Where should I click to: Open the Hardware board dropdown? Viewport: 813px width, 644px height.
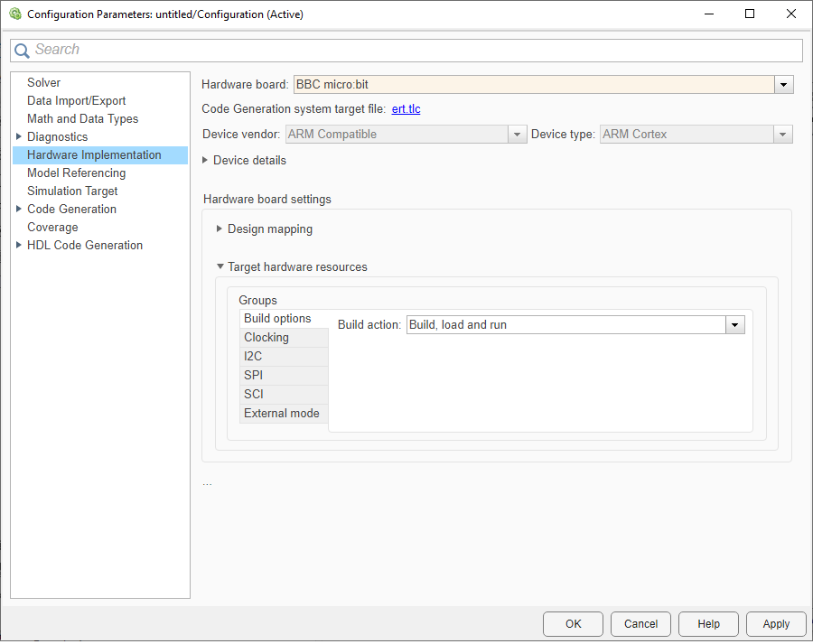[x=783, y=85]
